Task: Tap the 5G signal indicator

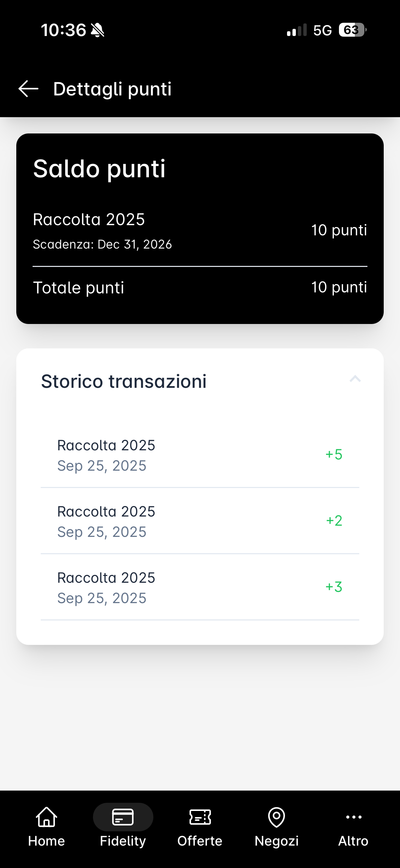Action: point(322,30)
